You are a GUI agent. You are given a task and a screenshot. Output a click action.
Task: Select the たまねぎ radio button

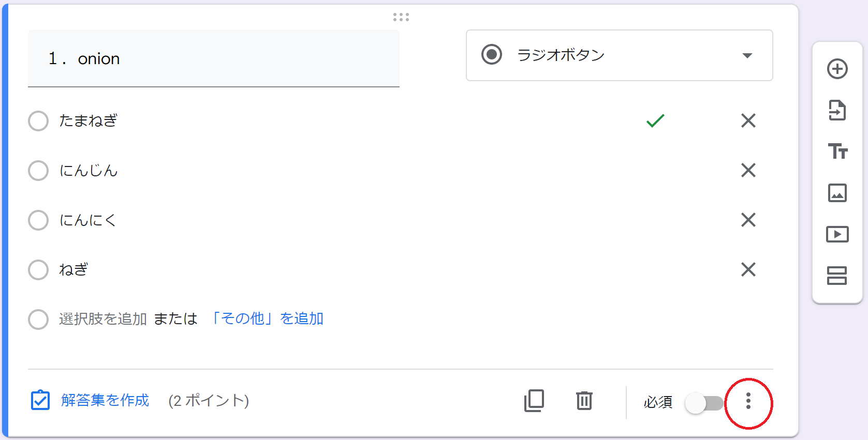38,121
